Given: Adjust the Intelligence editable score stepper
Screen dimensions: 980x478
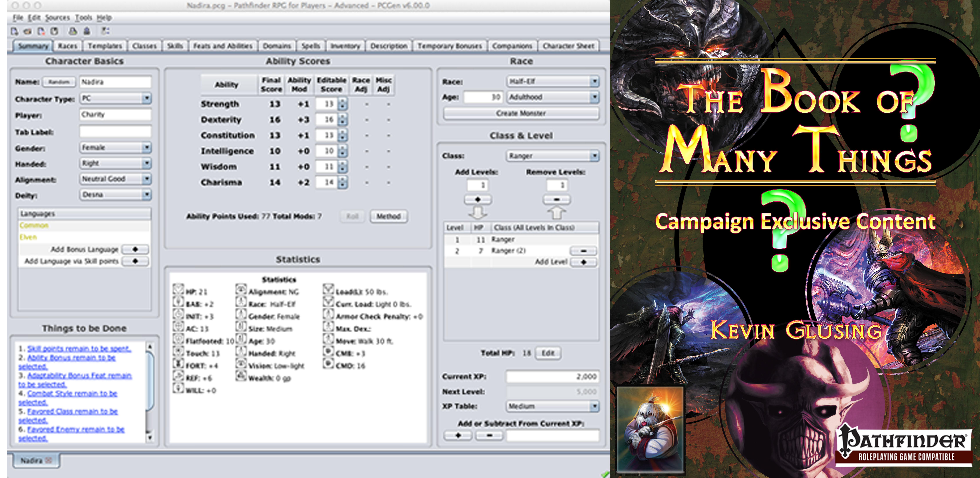Looking at the screenshot, I should click(343, 151).
